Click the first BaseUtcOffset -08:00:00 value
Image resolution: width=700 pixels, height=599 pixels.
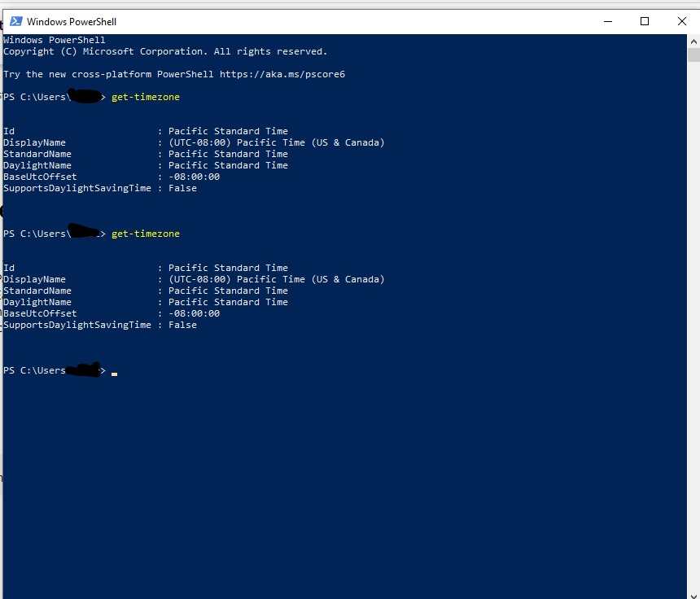(x=195, y=177)
